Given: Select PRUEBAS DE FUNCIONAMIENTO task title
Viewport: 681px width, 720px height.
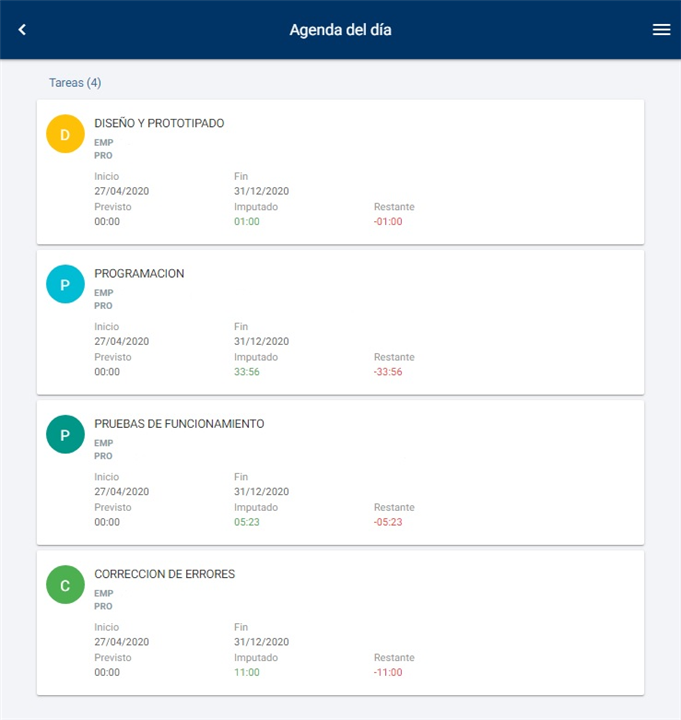Looking at the screenshot, I should pyautogui.click(x=179, y=424).
